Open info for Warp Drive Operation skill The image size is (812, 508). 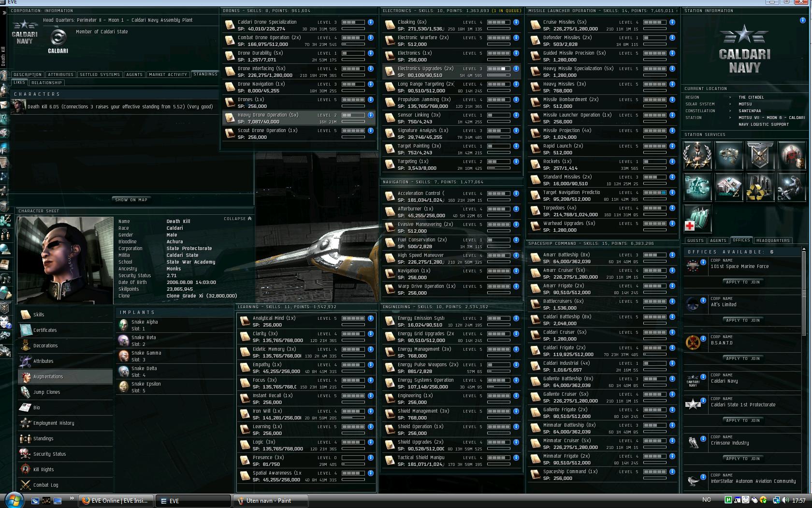pyautogui.click(x=516, y=286)
